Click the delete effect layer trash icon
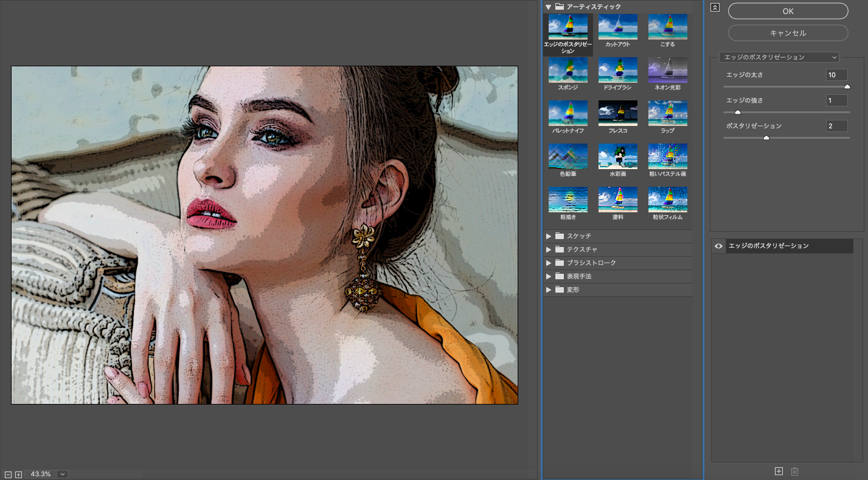This screenshot has width=868, height=480. pyautogui.click(x=794, y=471)
